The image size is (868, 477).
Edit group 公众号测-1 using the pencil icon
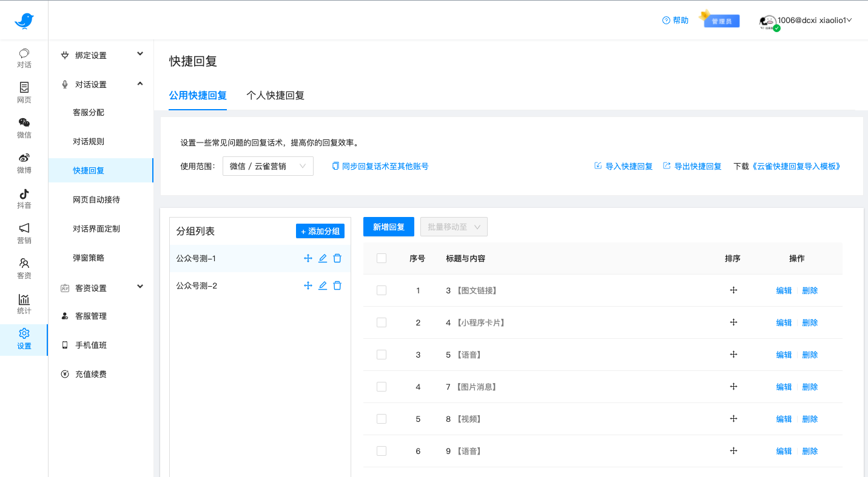coord(322,258)
